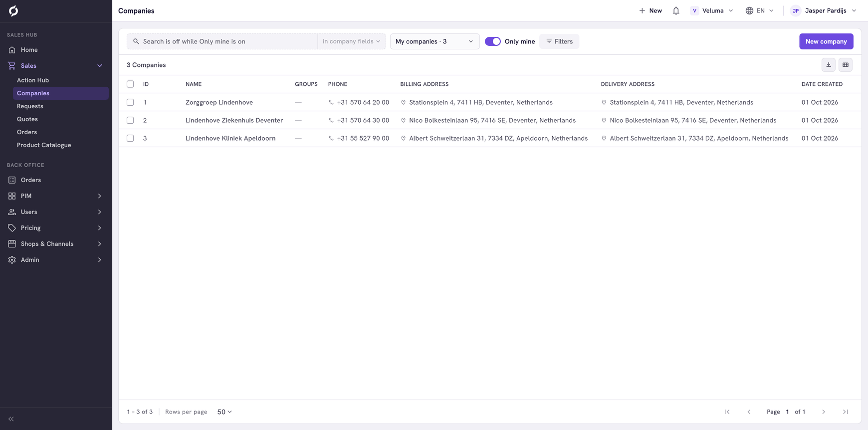Click the Veluma V badge icon
Image resolution: width=868 pixels, height=430 pixels.
click(x=694, y=10)
